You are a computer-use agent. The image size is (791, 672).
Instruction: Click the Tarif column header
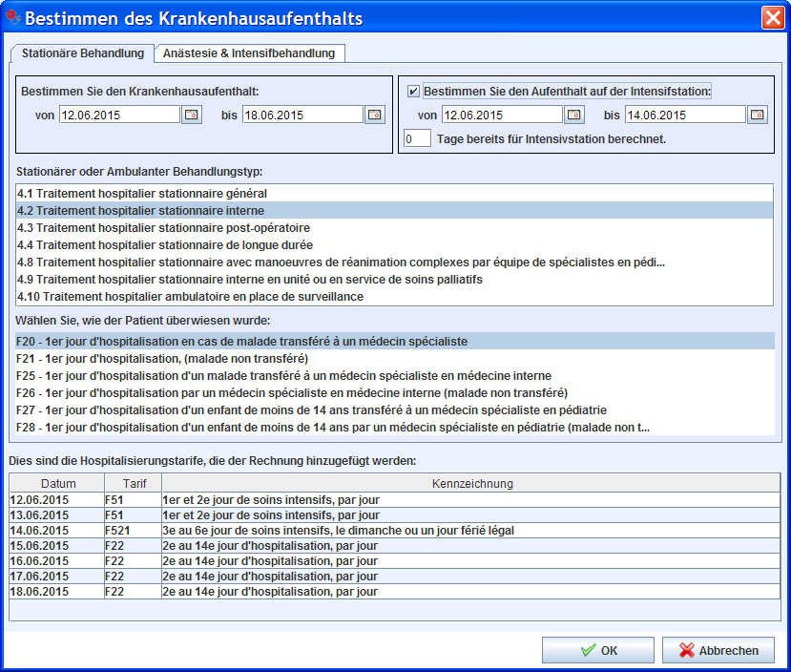133,484
